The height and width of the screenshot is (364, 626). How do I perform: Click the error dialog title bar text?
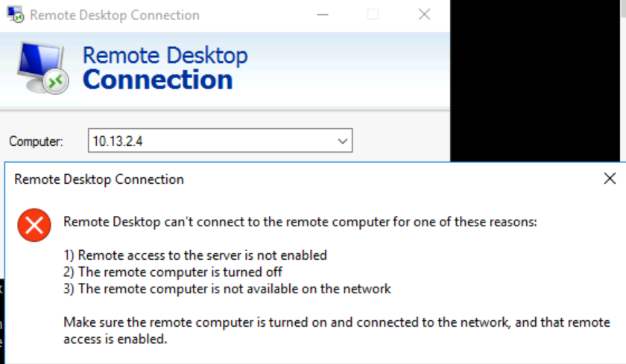99,179
